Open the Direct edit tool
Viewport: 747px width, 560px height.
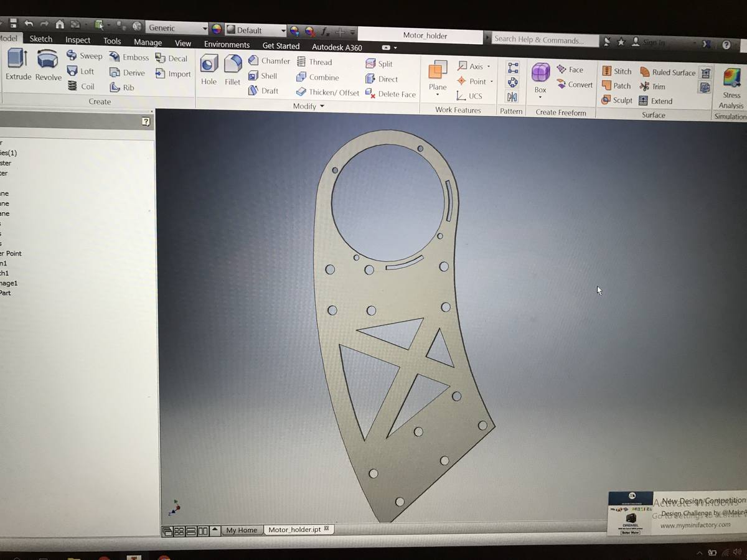pyautogui.click(x=382, y=79)
